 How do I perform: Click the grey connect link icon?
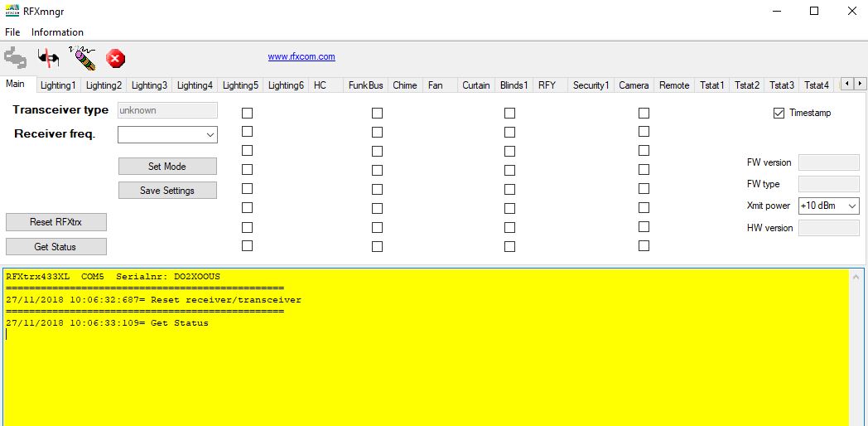click(15, 58)
